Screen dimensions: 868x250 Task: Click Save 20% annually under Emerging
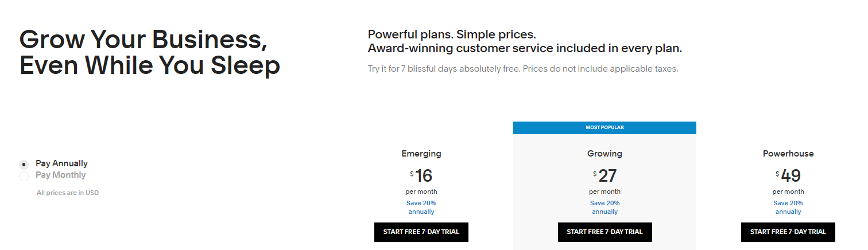pyautogui.click(x=421, y=208)
